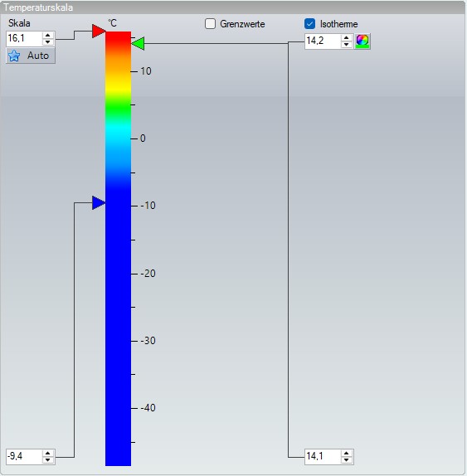Increase the upper scale value 16,1
The image size is (467, 476).
pyautogui.click(x=47, y=35)
